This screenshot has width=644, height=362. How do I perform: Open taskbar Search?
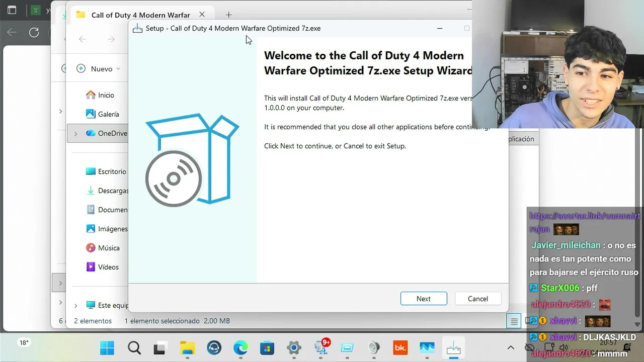[x=134, y=348]
